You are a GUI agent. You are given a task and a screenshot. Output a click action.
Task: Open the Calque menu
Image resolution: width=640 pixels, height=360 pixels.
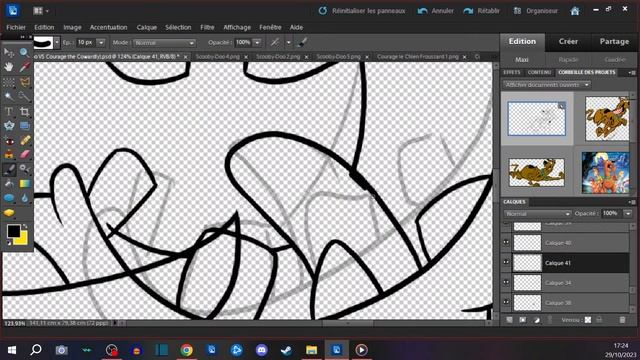click(147, 27)
